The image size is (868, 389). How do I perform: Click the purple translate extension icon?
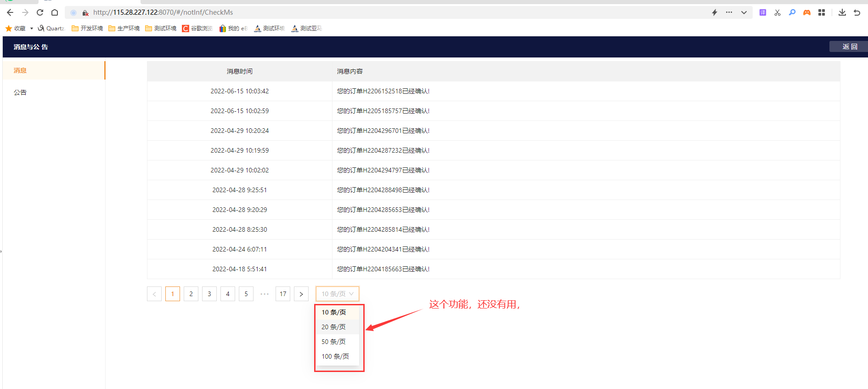[x=763, y=12]
